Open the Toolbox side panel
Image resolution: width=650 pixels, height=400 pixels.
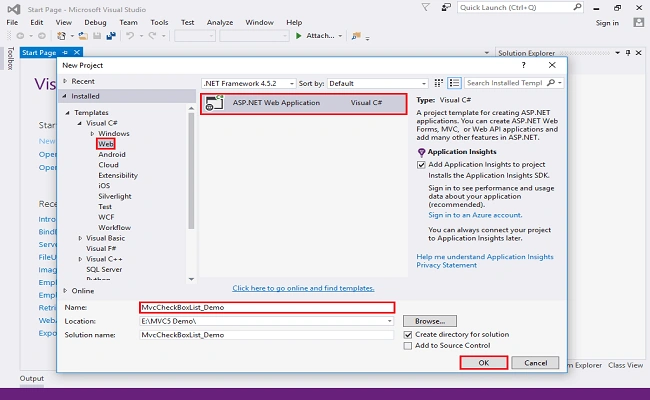click(x=10, y=58)
